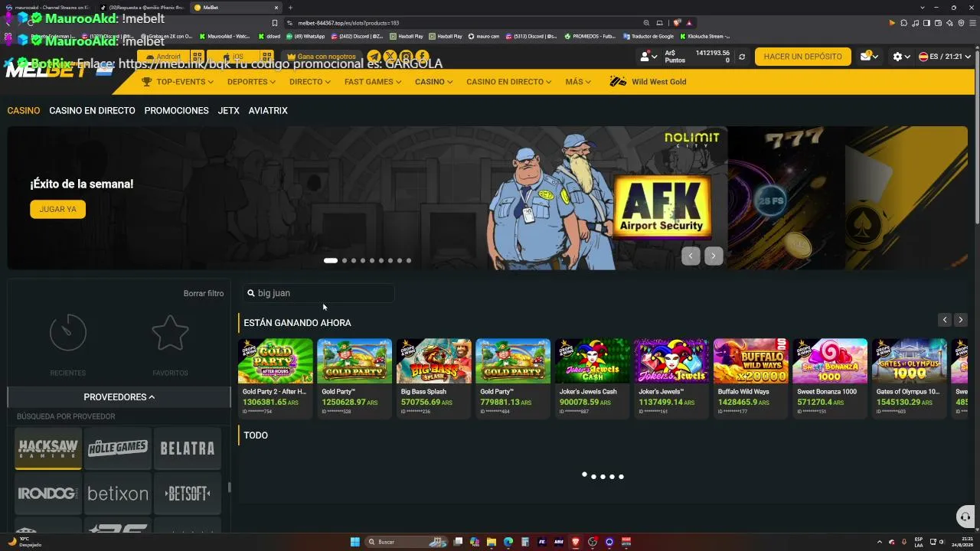This screenshot has width=980, height=551.
Task: Open the new browser tab plus button
Action: point(290,8)
